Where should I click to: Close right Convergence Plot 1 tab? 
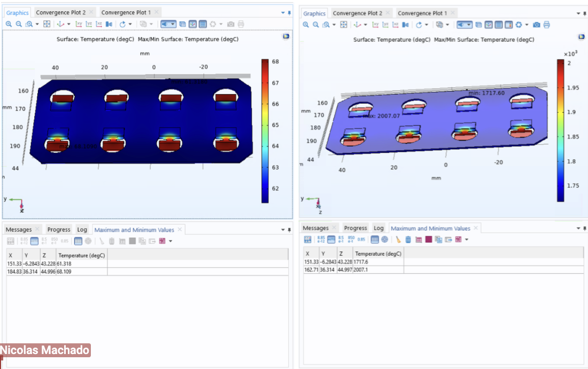click(453, 13)
